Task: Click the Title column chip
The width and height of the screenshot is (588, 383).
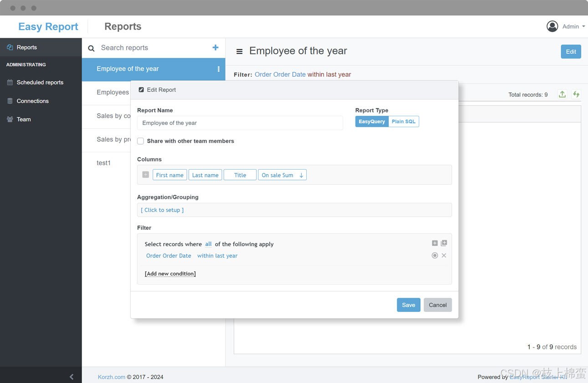Action: click(x=240, y=175)
